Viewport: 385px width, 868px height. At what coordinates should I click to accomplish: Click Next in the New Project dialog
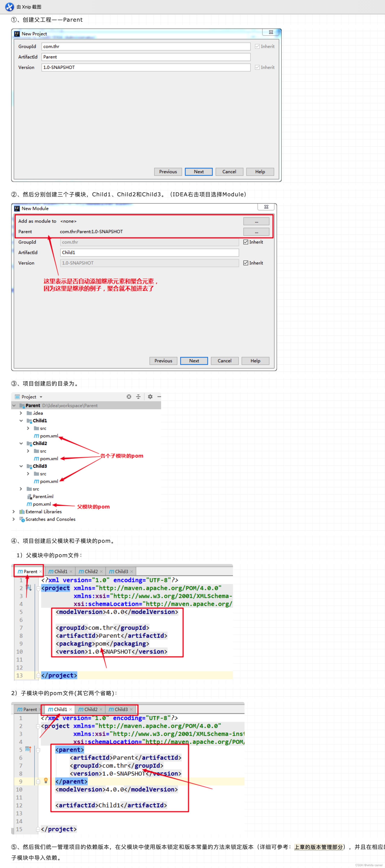click(x=199, y=171)
